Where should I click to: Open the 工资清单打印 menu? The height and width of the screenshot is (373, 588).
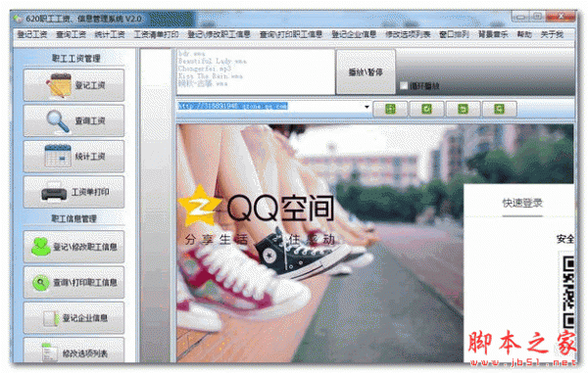pyautogui.click(x=156, y=34)
